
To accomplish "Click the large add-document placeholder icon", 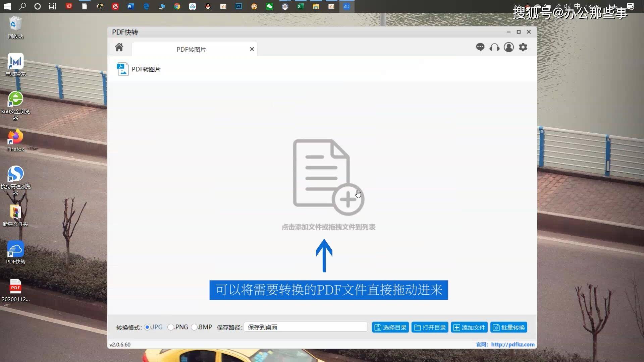I will click(x=328, y=177).
